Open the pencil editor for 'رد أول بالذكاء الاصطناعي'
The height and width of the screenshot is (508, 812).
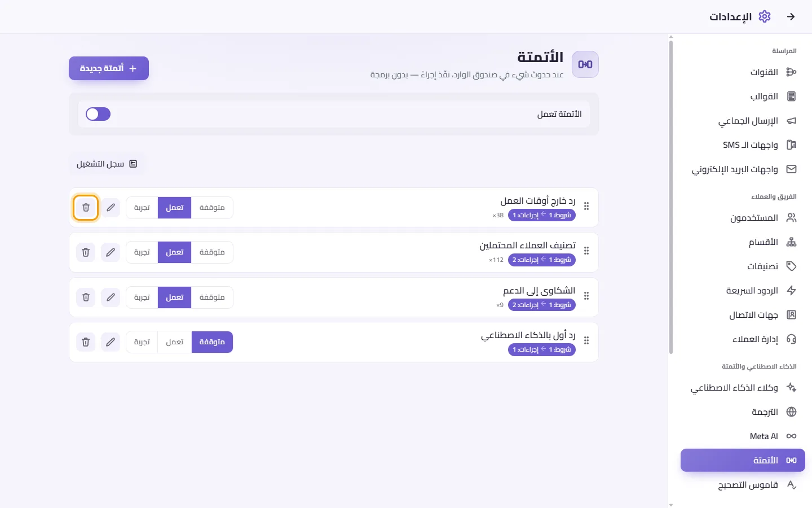(x=111, y=342)
